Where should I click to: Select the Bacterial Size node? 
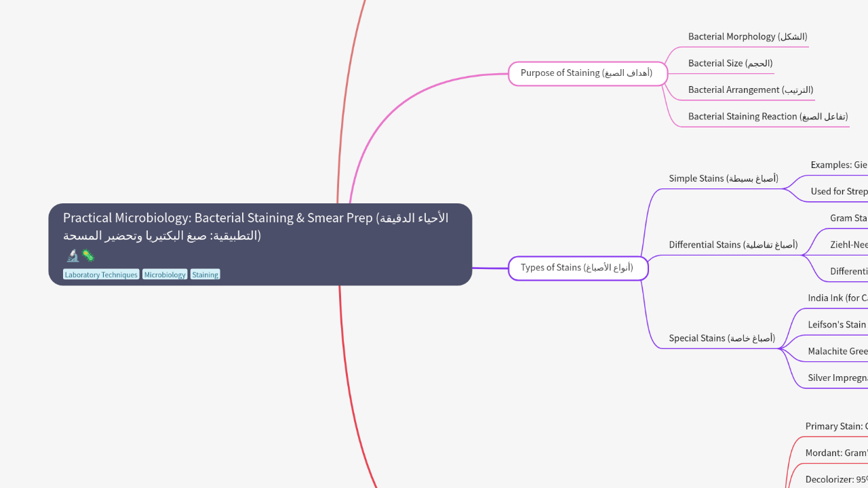point(730,63)
